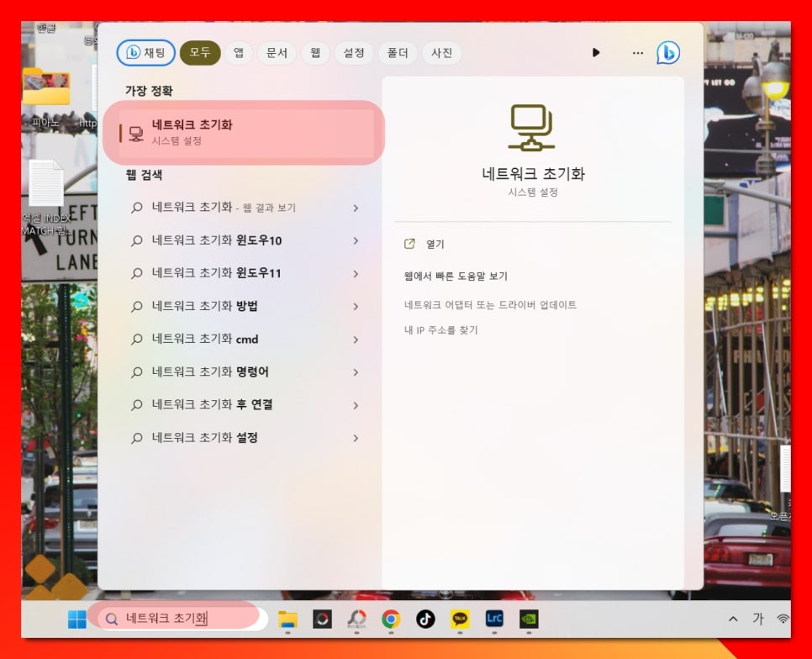Open the dark circular app on the taskbar
This screenshot has width=812, height=659.
322,619
